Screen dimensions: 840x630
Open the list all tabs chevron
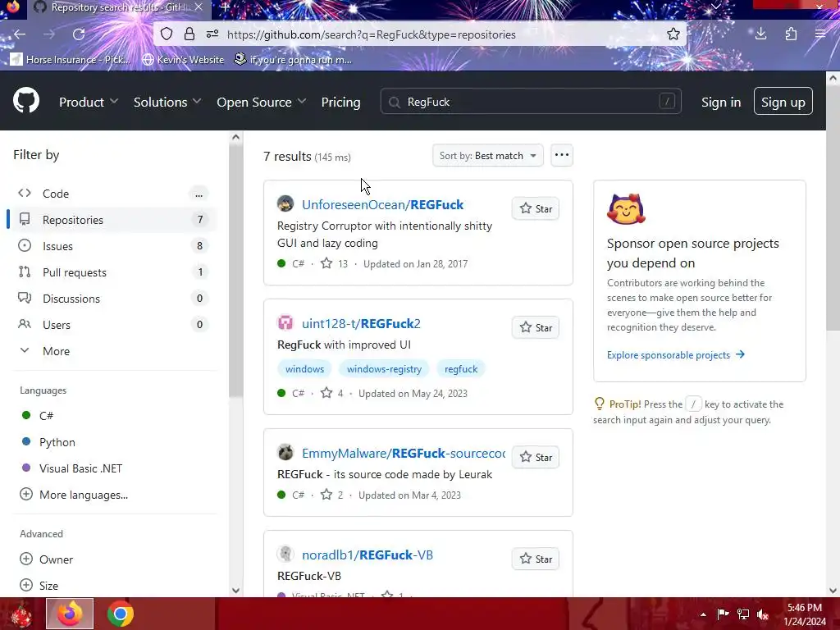point(715,7)
